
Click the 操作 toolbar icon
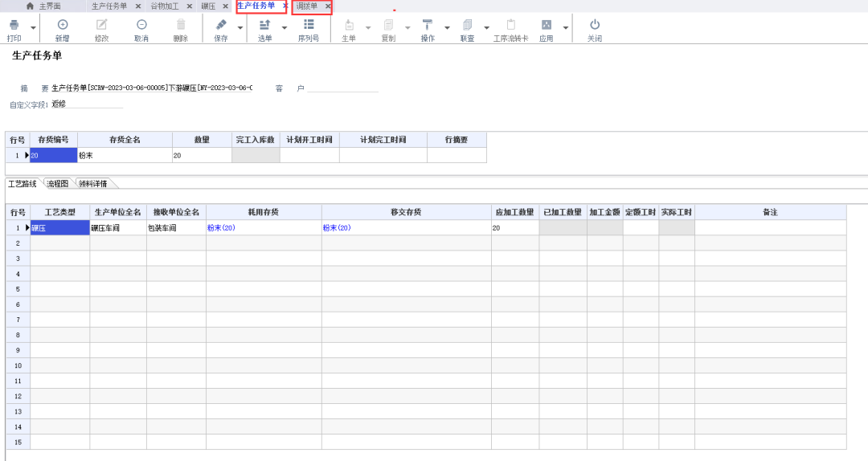click(428, 25)
